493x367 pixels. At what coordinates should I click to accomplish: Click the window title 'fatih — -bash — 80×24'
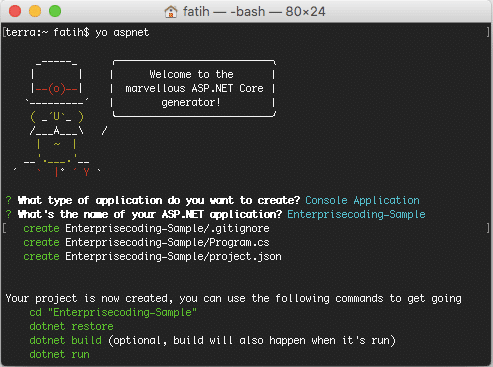pyautogui.click(x=254, y=12)
